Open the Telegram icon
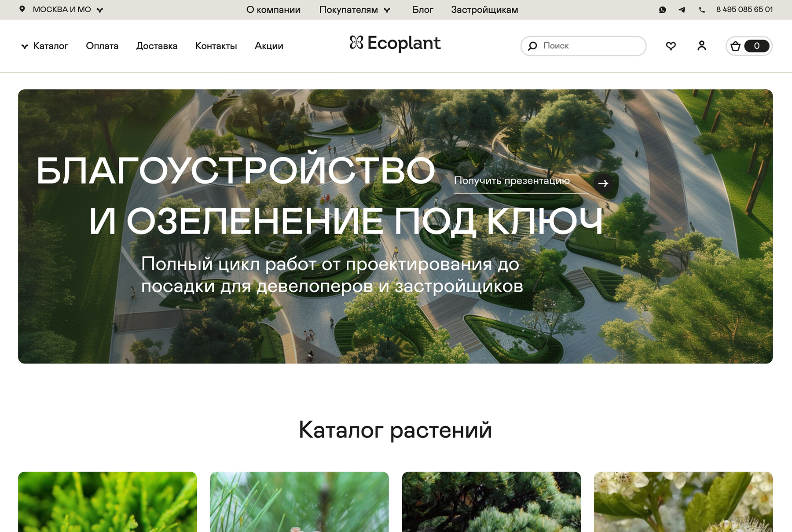Image resolution: width=792 pixels, height=532 pixels. 682,10
